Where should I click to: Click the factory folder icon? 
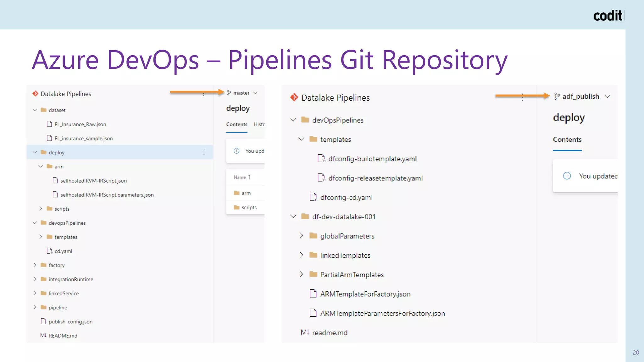(44, 265)
